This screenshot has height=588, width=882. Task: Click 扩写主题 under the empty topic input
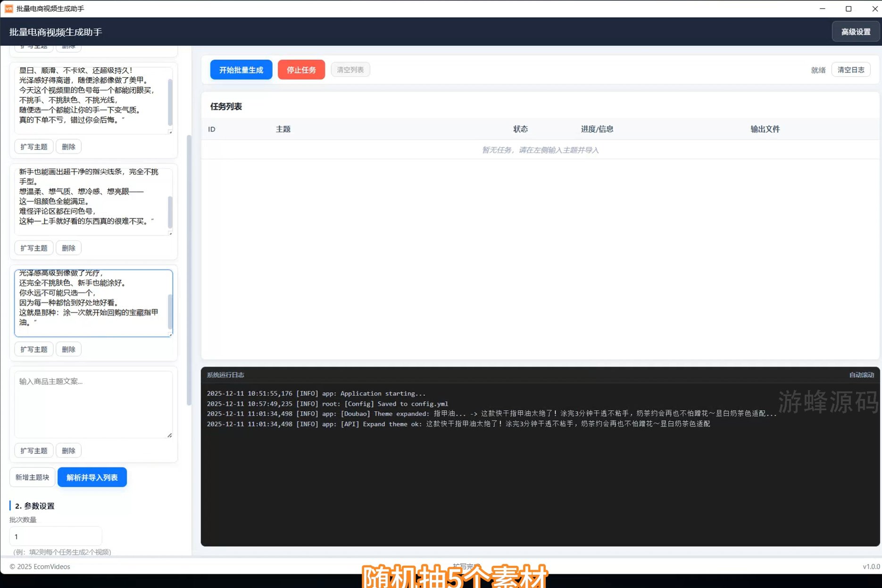(x=34, y=451)
